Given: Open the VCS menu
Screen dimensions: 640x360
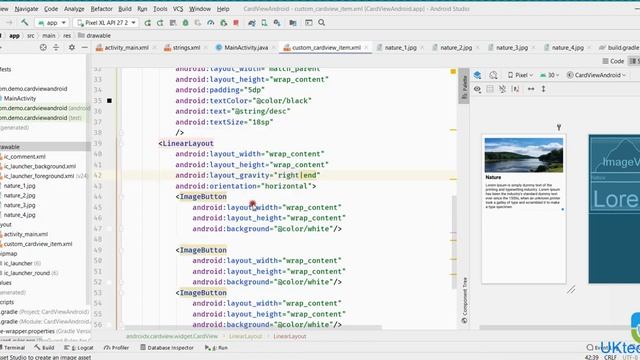Looking at the screenshot, I should [178, 9].
